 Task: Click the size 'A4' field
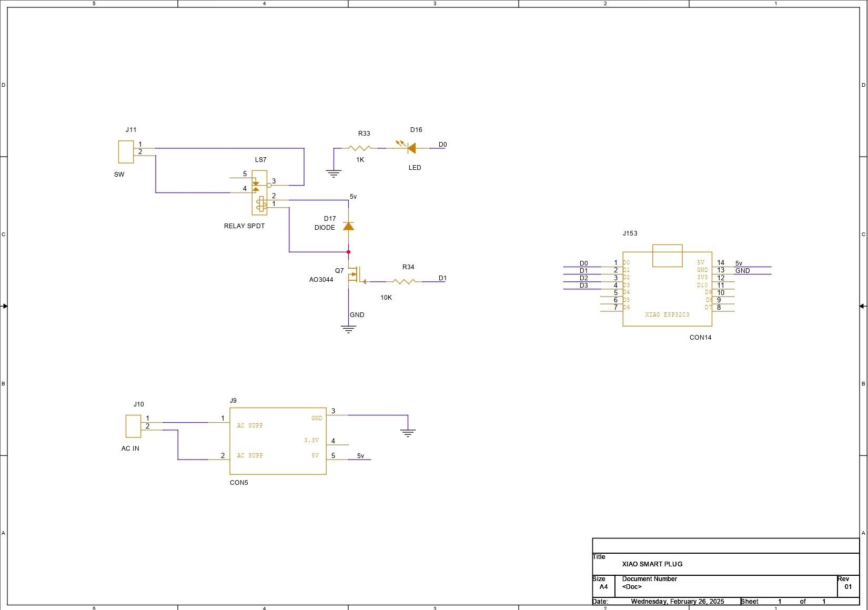point(603,586)
